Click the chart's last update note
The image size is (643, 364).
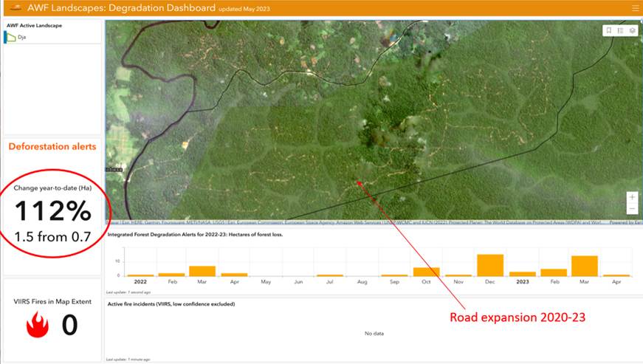pos(128,292)
